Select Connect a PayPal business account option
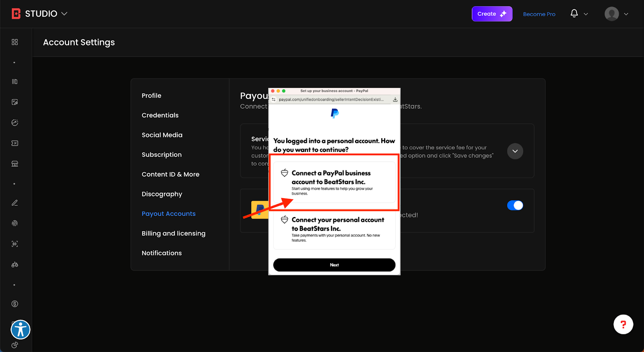This screenshot has height=352, width=644. pos(334,182)
